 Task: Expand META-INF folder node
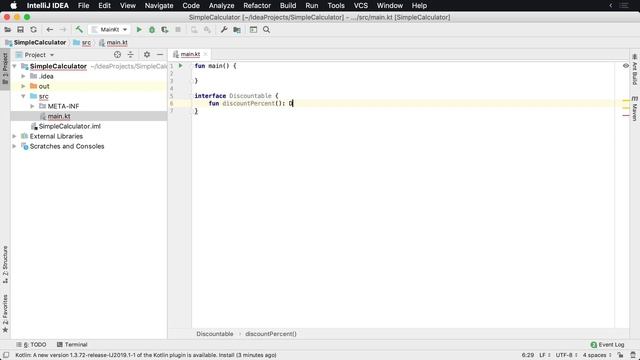click(x=32, y=106)
